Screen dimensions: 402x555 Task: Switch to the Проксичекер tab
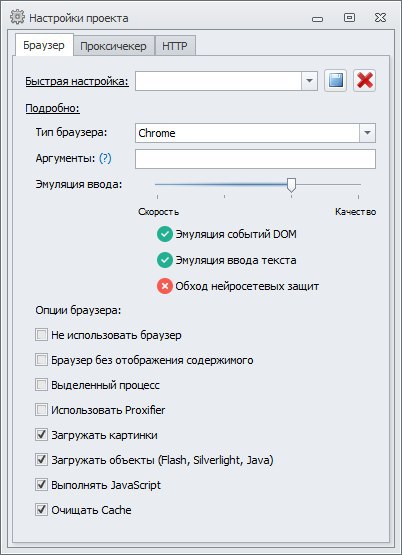pos(113,46)
